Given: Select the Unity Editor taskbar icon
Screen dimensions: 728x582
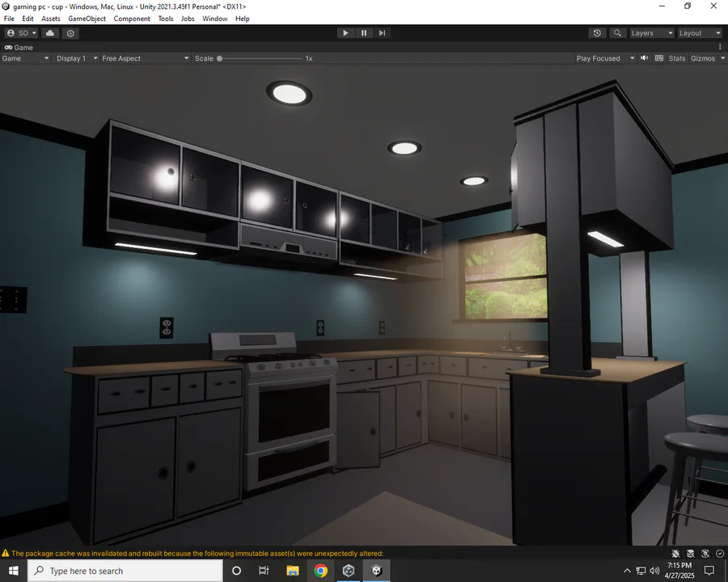Looking at the screenshot, I should click(376, 571).
